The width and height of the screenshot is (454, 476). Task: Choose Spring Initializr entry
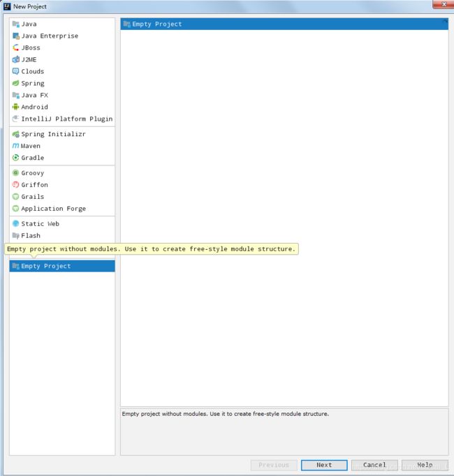pos(62,134)
